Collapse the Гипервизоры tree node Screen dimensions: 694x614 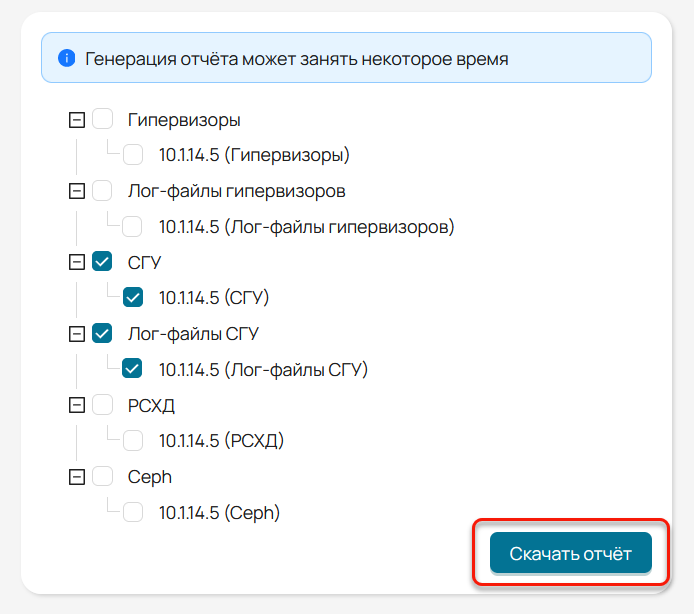click(77, 120)
